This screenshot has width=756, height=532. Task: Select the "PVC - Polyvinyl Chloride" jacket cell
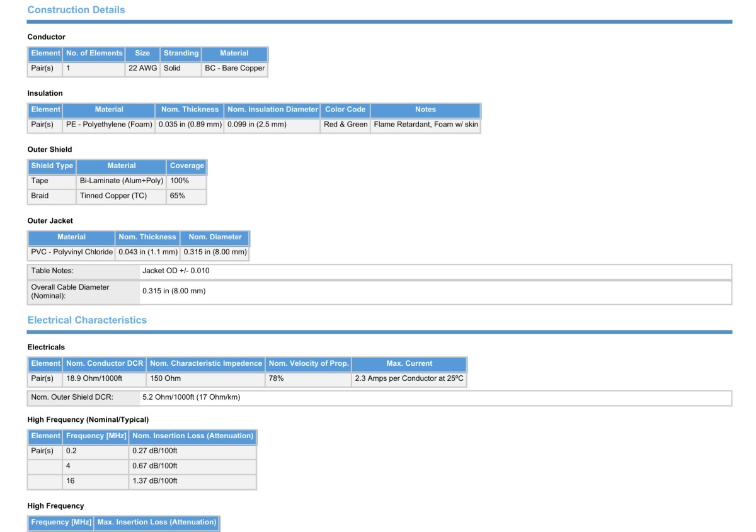coord(71,252)
